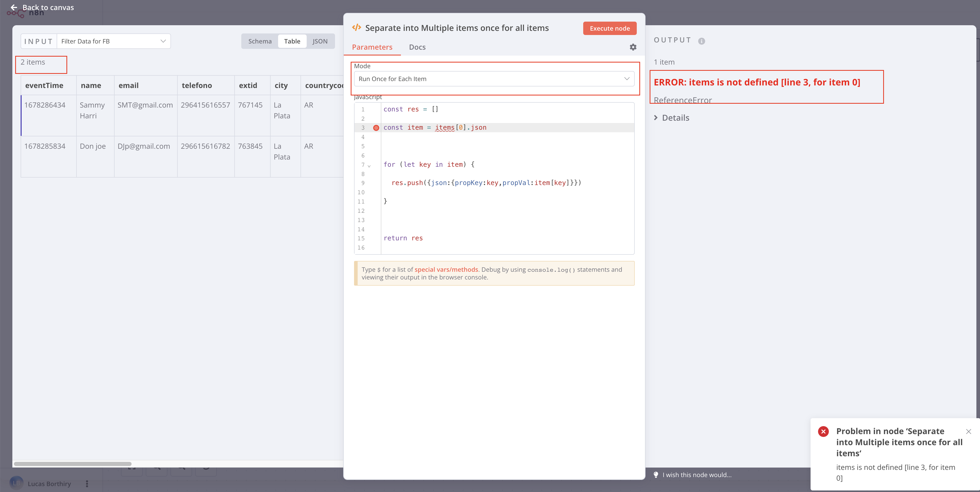Select the Parameters tab
The width and height of the screenshot is (980, 492).
pos(372,47)
